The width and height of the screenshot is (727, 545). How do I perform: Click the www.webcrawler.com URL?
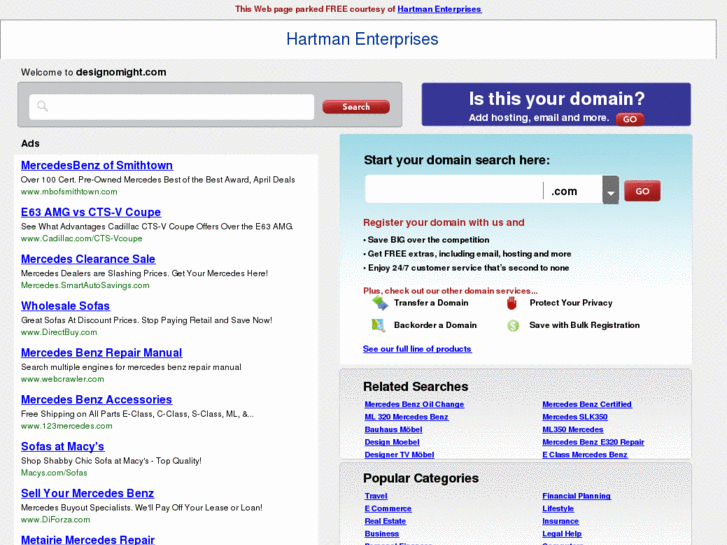pyautogui.click(x=63, y=379)
